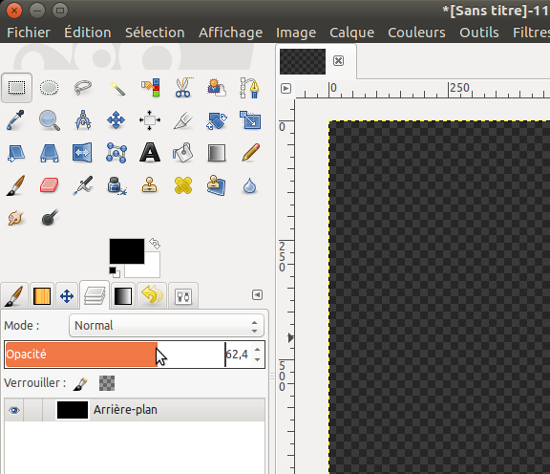This screenshot has width=550, height=474.
Task: Switch to the Device Status move-arrows tab
Action: point(67,296)
